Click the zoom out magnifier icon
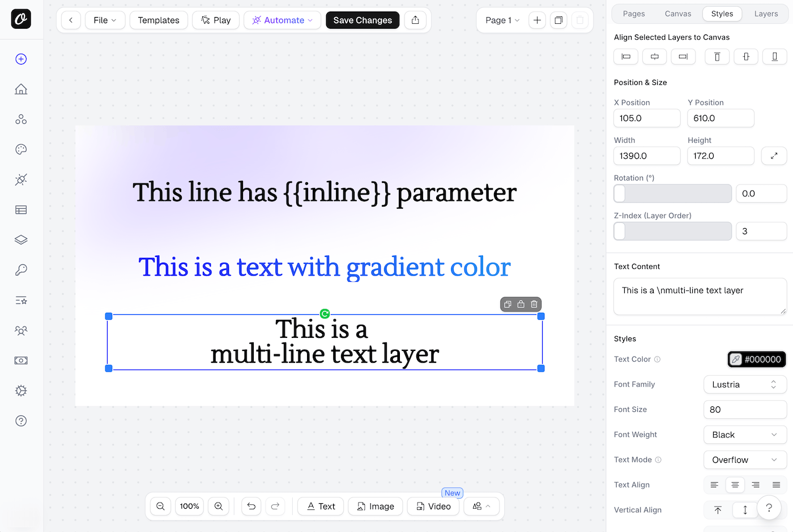This screenshot has height=532, width=793. [x=161, y=506]
